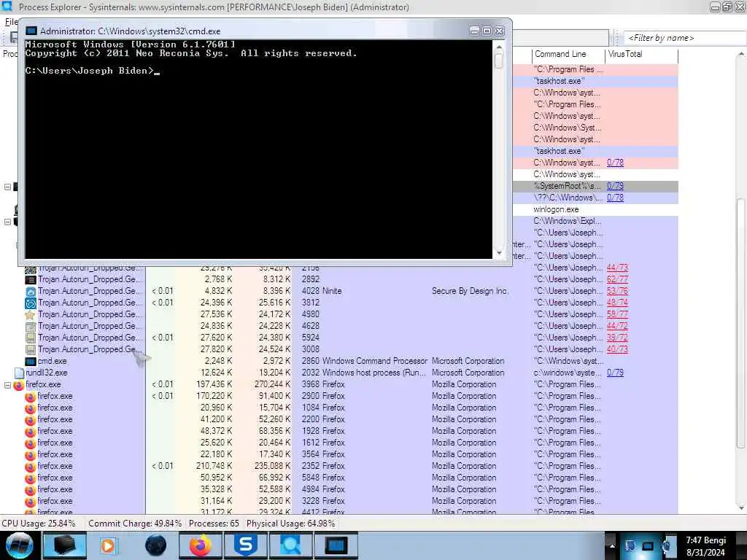Image resolution: width=747 pixels, height=560 pixels.
Task: Switch to cmd window taskbar icon
Action: coord(336,545)
